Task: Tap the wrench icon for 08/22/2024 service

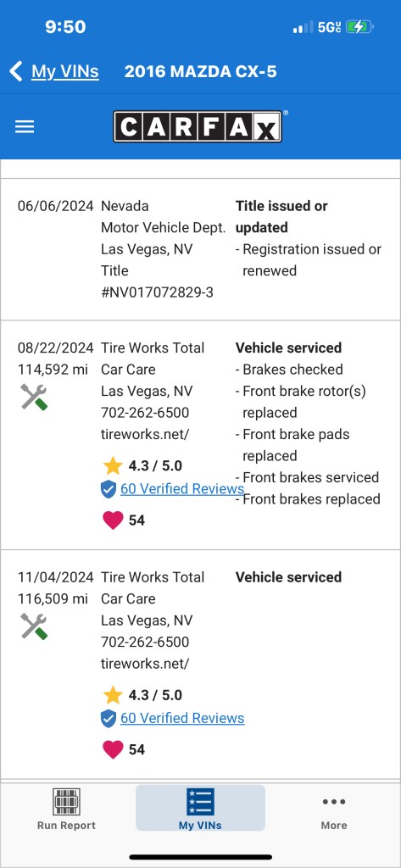Action: (x=34, y=397)
